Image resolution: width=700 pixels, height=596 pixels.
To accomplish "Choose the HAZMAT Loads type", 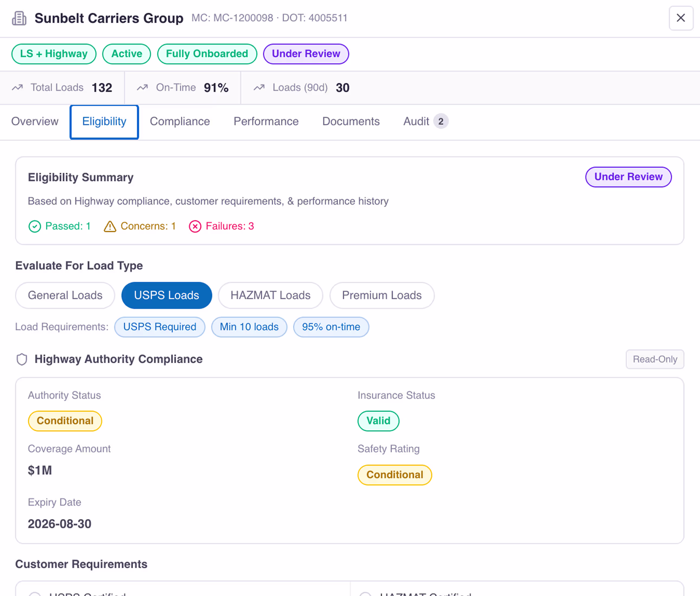I will click(x=271, y=295).
